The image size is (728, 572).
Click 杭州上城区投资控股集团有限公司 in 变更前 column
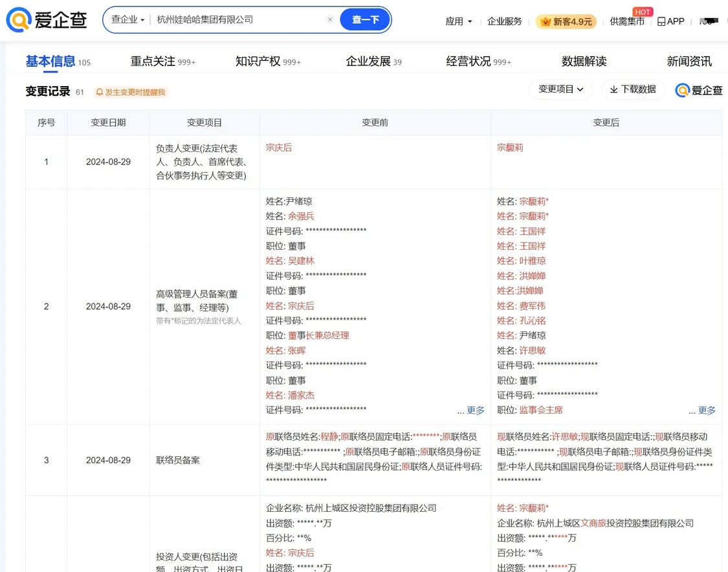[371, 509]
